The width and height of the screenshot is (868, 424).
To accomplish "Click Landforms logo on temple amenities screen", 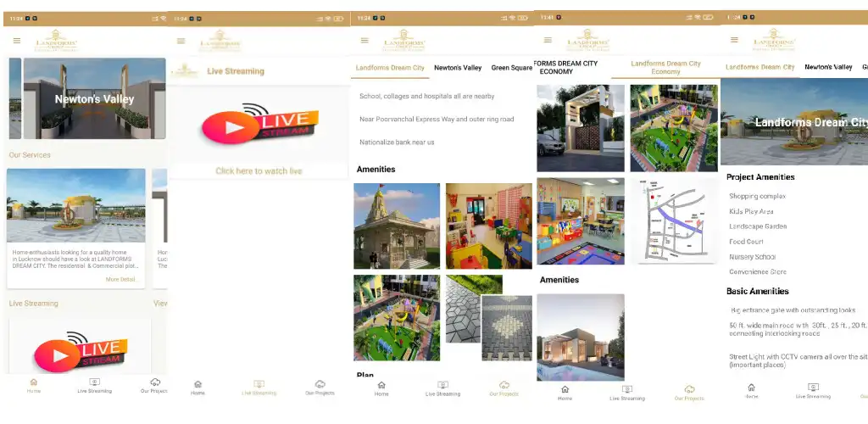I will click(x=403, y=41).
